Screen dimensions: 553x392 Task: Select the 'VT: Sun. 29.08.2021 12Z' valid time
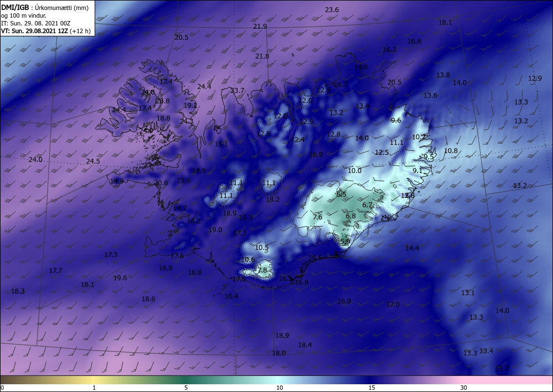(35, 31)
